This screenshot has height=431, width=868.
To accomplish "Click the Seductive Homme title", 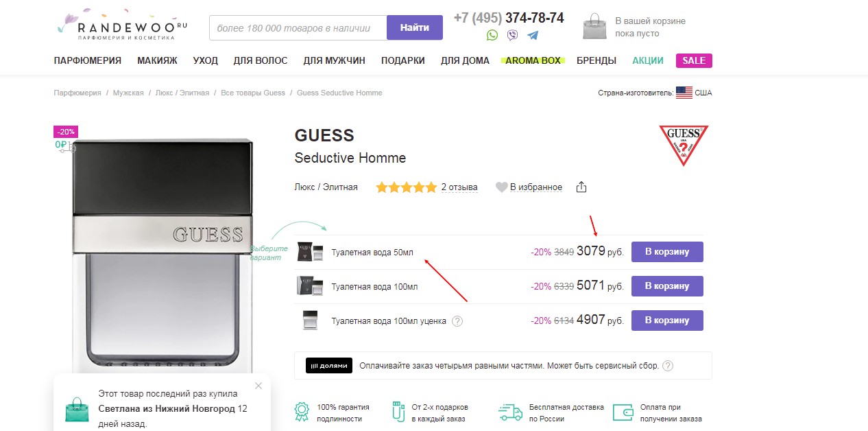I will [350, 158].
